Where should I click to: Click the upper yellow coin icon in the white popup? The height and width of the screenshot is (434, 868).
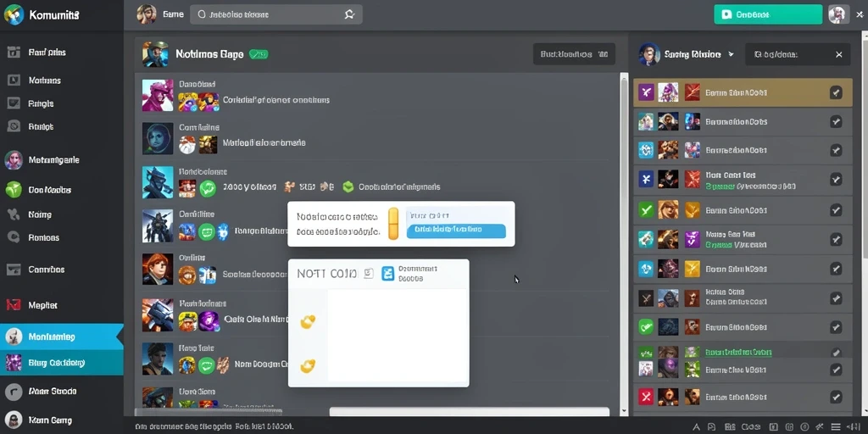(308, 321)
